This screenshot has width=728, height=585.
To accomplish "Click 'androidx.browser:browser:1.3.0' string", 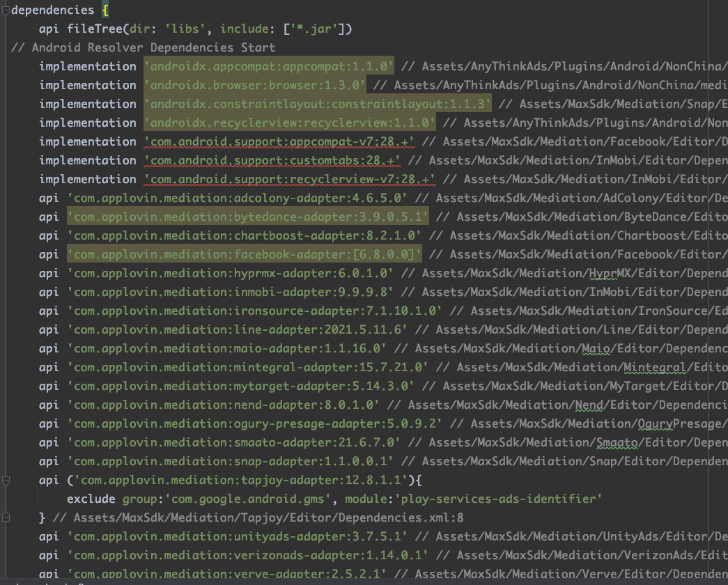I will pos(255,86).
